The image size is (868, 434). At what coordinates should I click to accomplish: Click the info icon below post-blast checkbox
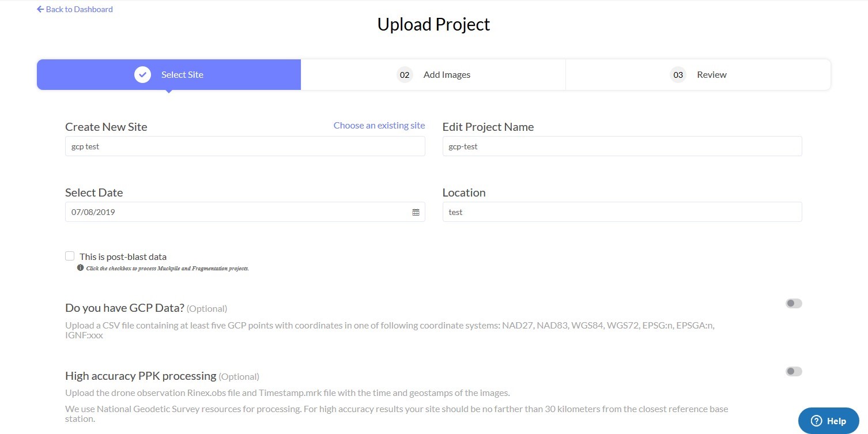click(x=81, y=268)
